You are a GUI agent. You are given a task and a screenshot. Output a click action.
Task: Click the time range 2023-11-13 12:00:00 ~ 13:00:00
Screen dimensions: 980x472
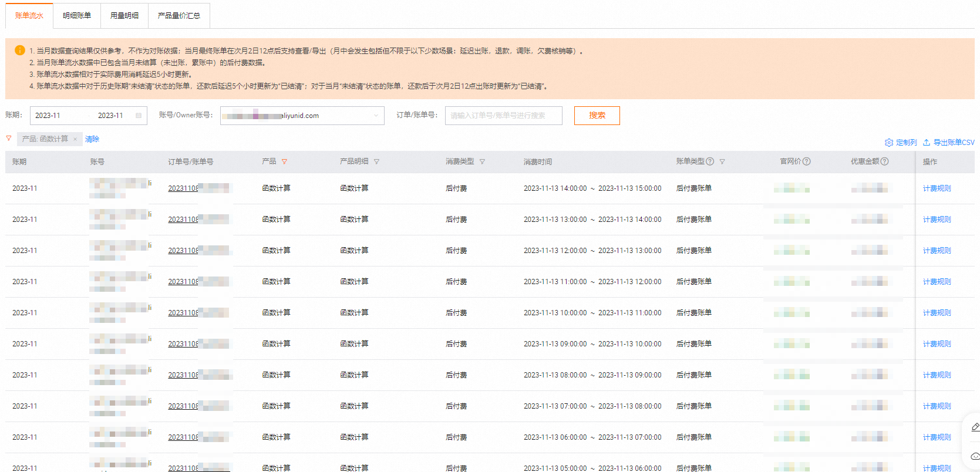(592, 251)
